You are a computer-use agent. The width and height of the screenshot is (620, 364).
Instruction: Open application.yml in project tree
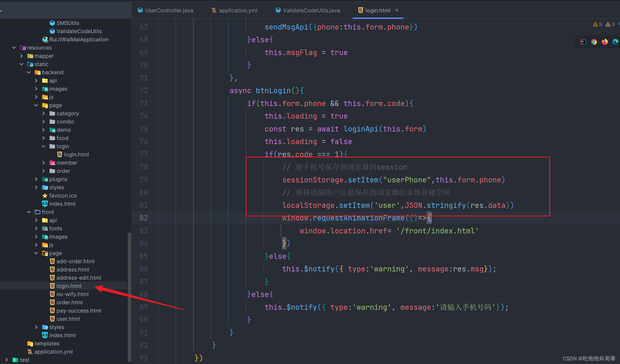[x=53, y=352]
